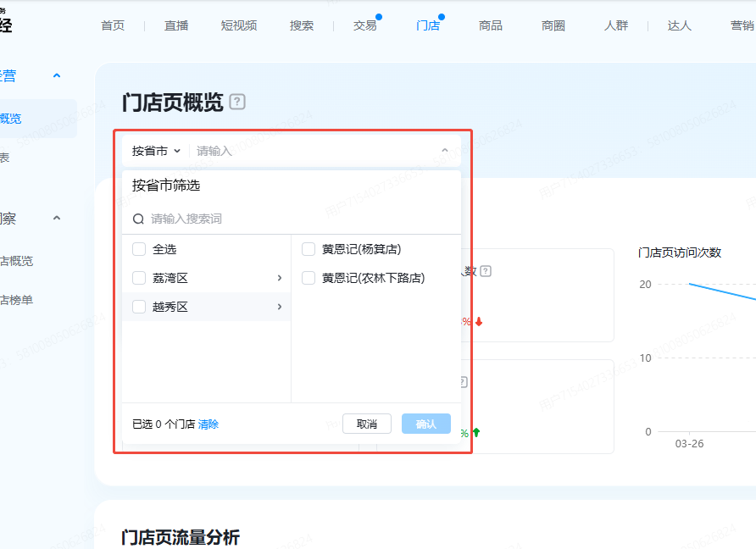This screenshot has height=549, width=756.
Task: Open the 商品 navigation tab
Action: (490, 25)
